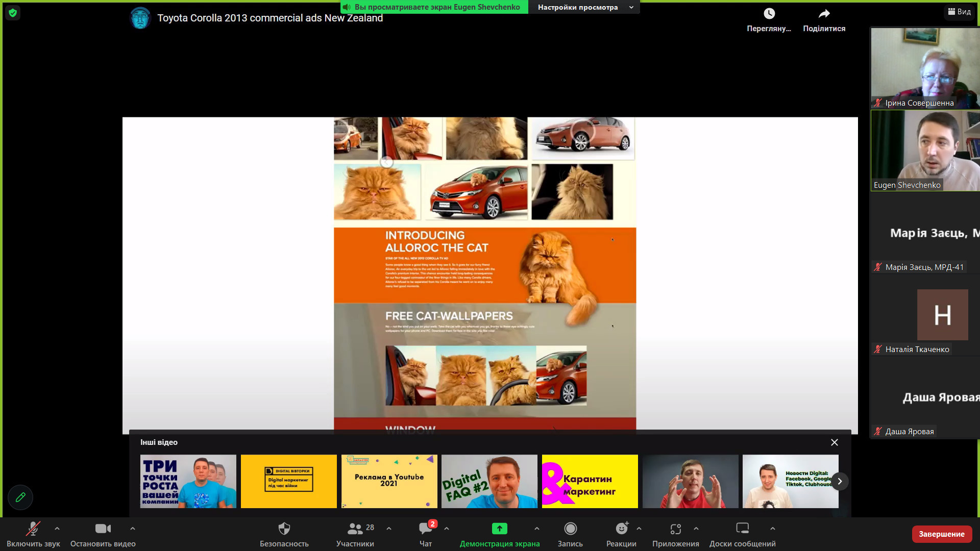Click muted mic icon beside Даша Яровая

point(878,431)
